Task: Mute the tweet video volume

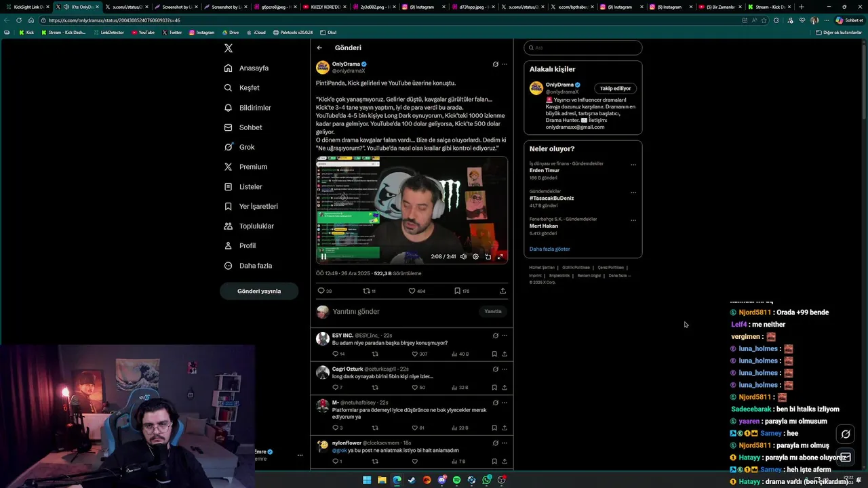Action: click(463, 257)
